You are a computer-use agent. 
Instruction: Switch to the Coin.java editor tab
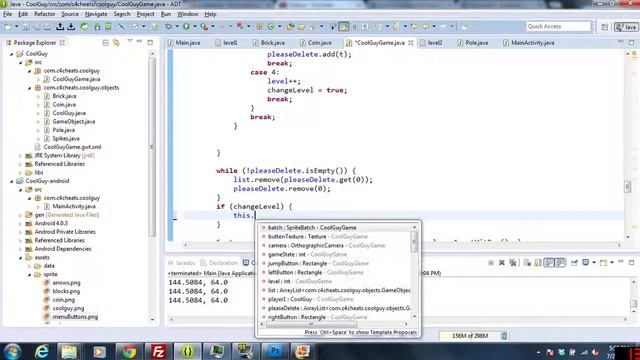pos(316,42)
